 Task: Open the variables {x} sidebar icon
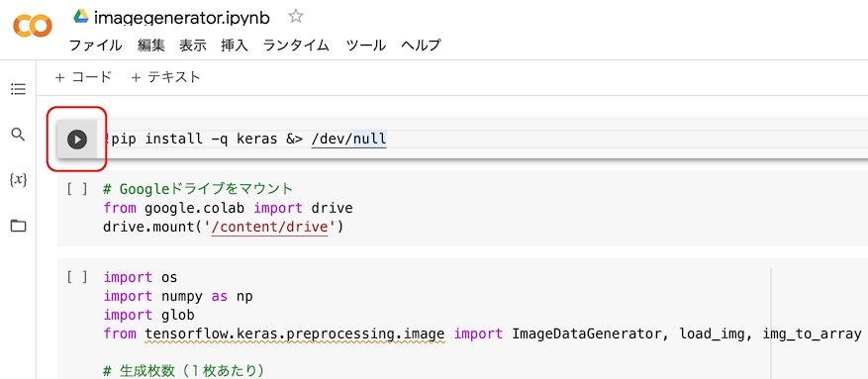point(18,180)
